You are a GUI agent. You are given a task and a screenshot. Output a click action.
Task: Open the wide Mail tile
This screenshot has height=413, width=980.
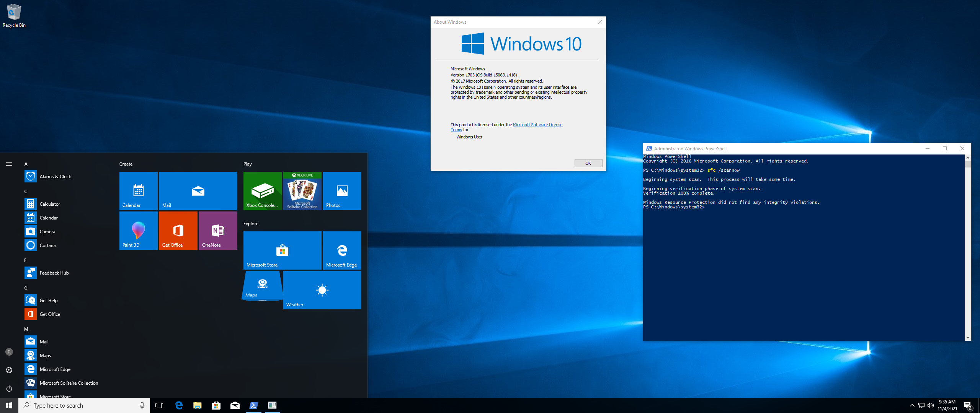tap(198, 191)
